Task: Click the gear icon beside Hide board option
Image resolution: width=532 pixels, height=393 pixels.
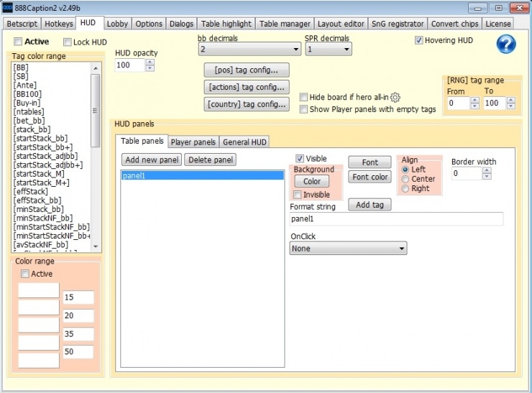Action: (x=395, y=97)
